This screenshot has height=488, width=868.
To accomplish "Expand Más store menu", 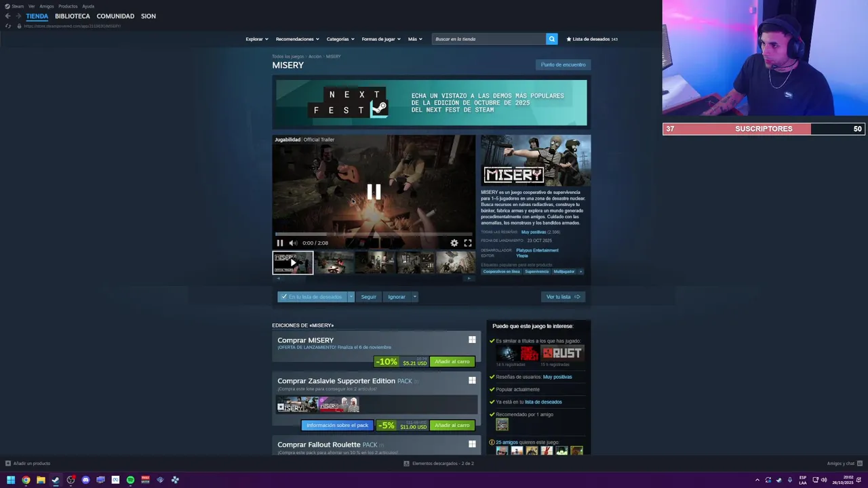I will pos(415,39).
